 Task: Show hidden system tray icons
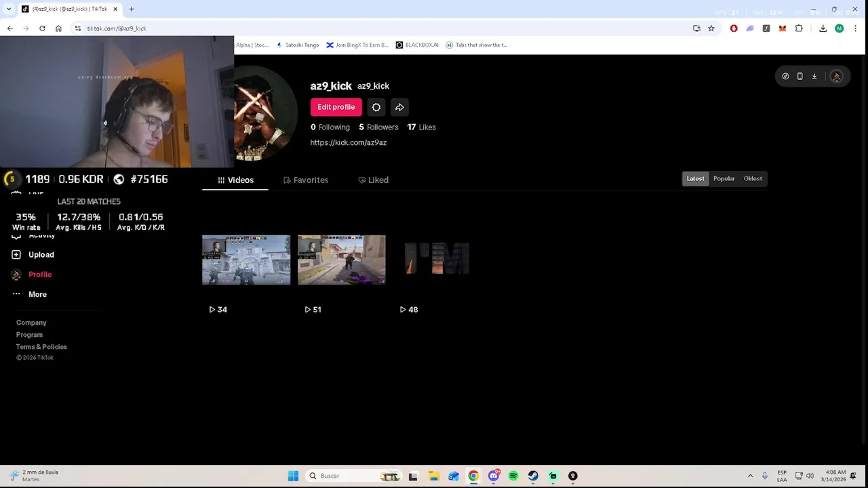(750, 476)
